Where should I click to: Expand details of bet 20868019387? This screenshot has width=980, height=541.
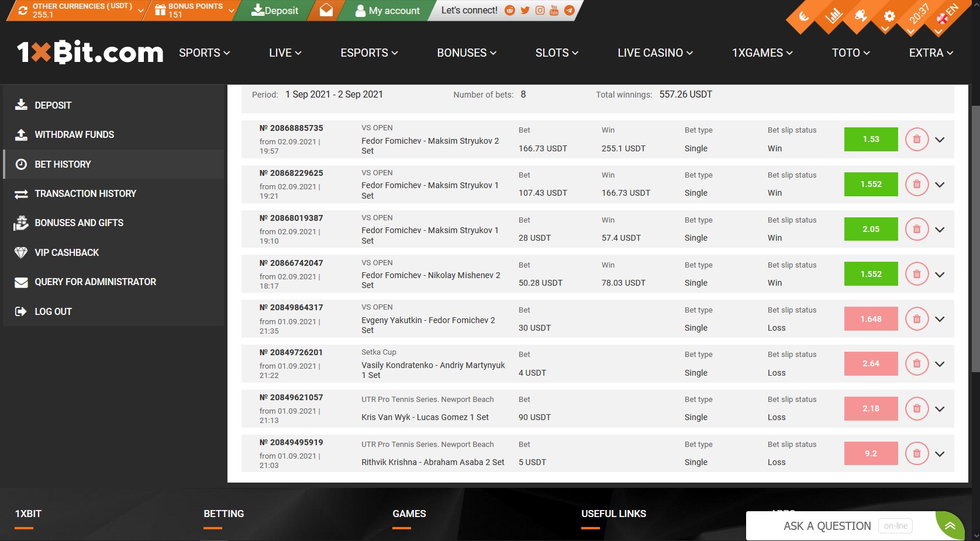click(940, 230)
